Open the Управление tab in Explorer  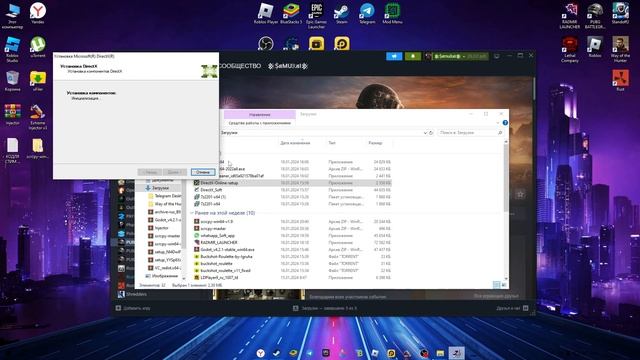[x=260, y=114]
